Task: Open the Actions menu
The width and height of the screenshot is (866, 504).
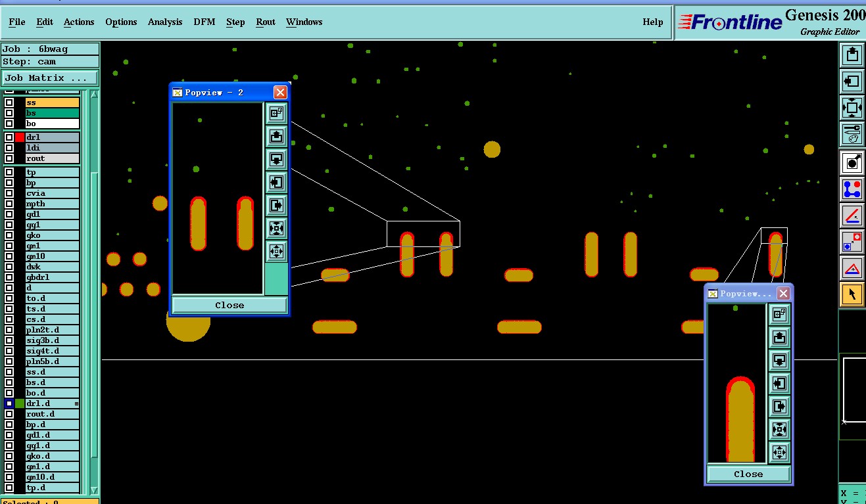Action: (79, 22)
